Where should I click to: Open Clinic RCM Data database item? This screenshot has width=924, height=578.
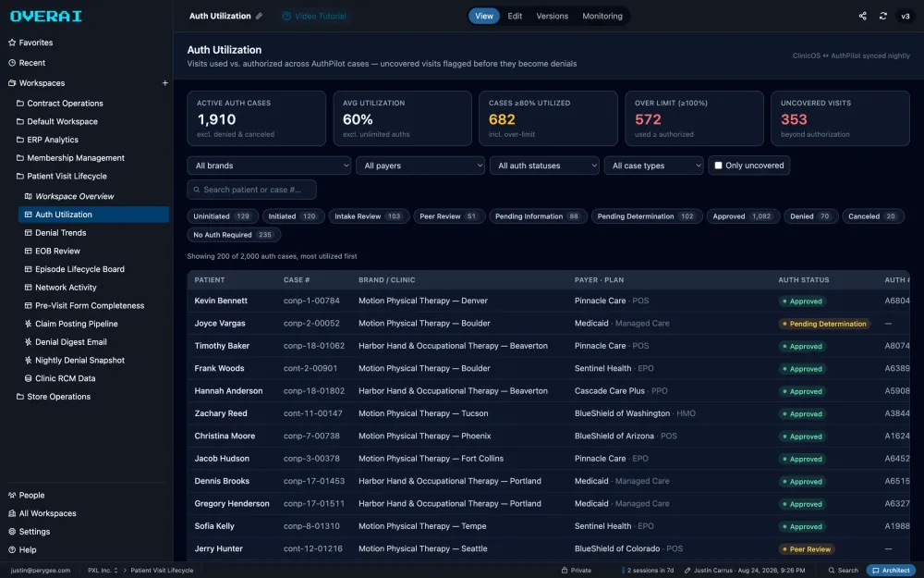[65, 378]
